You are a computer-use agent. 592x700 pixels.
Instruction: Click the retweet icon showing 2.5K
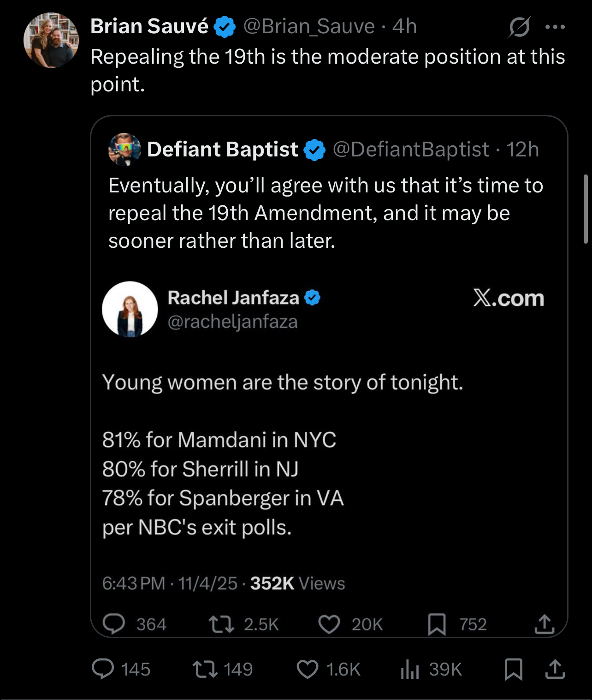(x=221, y=624)
